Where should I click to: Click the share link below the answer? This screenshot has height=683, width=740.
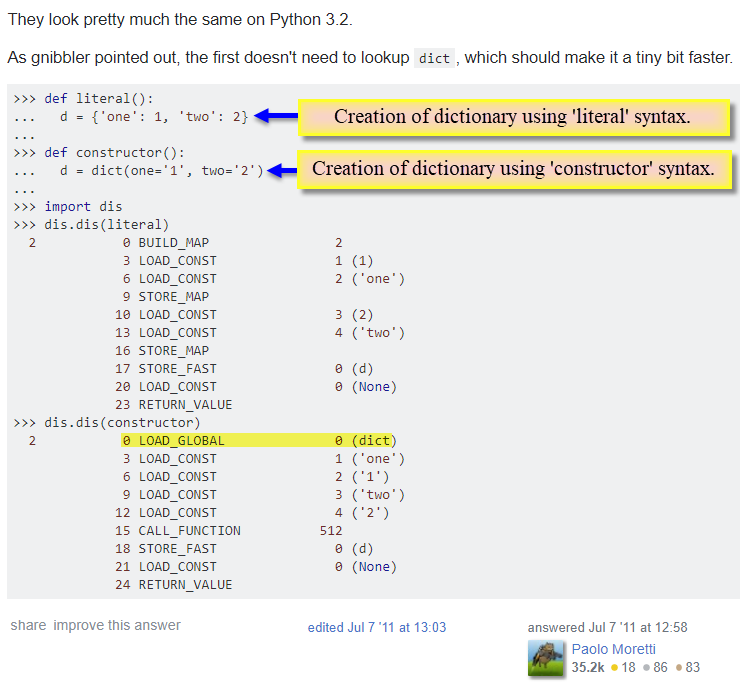(x=28, y=626)
